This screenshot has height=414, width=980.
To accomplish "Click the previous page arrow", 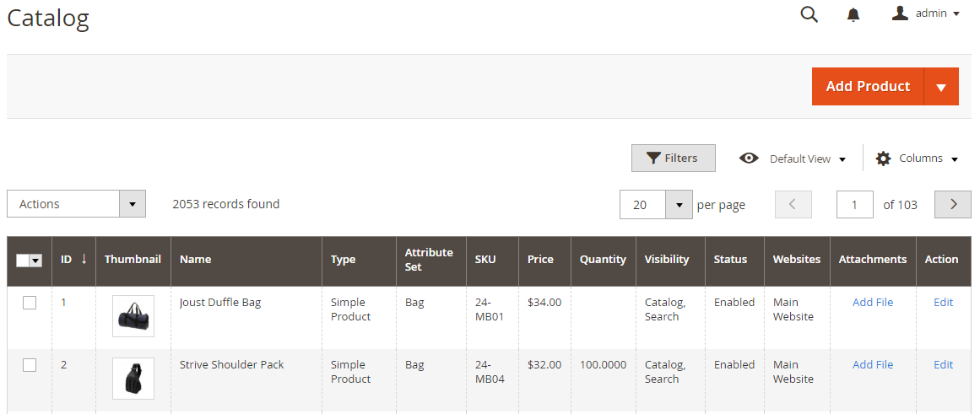I will [x=793, y=204].
